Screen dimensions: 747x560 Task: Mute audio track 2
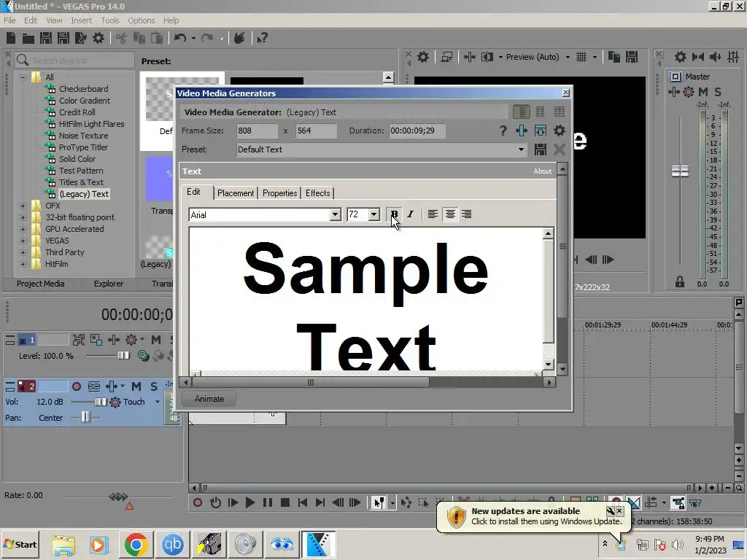click(136, 386)
